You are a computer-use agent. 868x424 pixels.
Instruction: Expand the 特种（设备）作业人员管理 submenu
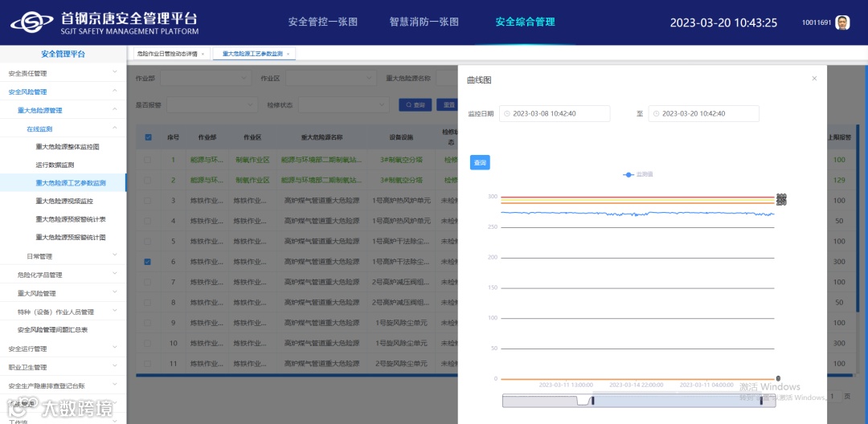(63, 312)
